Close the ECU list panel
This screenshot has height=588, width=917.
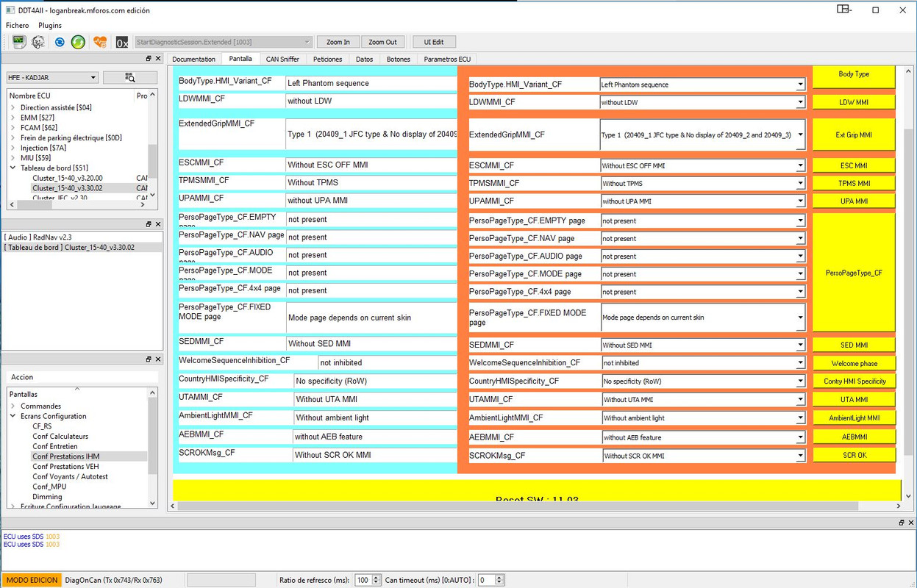pos(157,59)
